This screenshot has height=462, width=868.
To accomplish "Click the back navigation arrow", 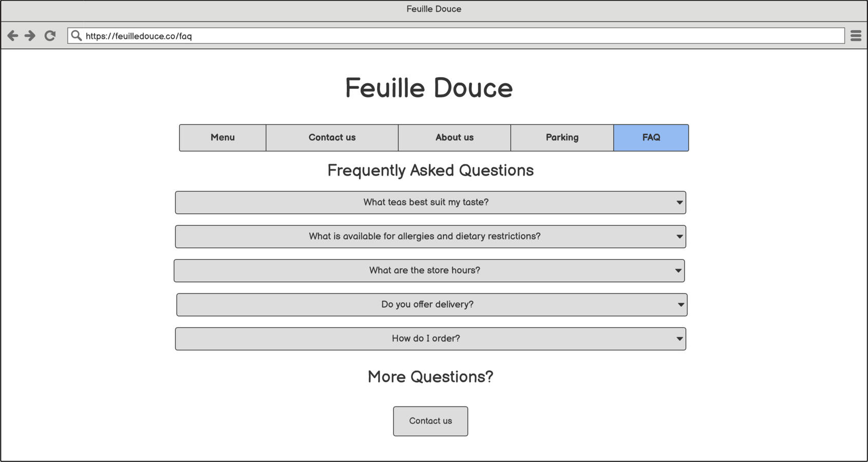I will (12, 35).
